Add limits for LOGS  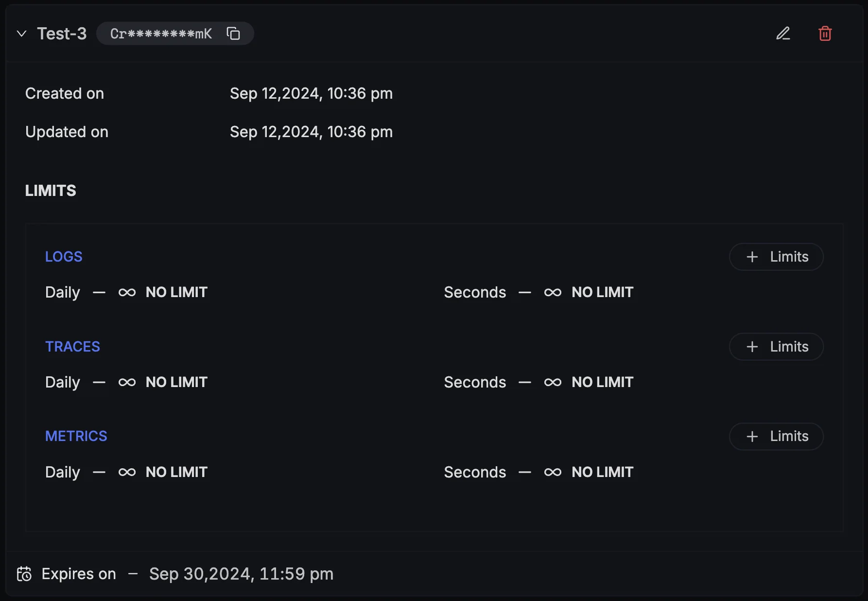pyautogui.click(x=776, y=257)
